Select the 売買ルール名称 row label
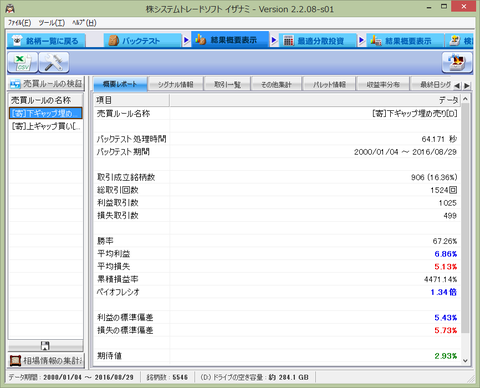This screenshot has height=388, width=480. 123,114
